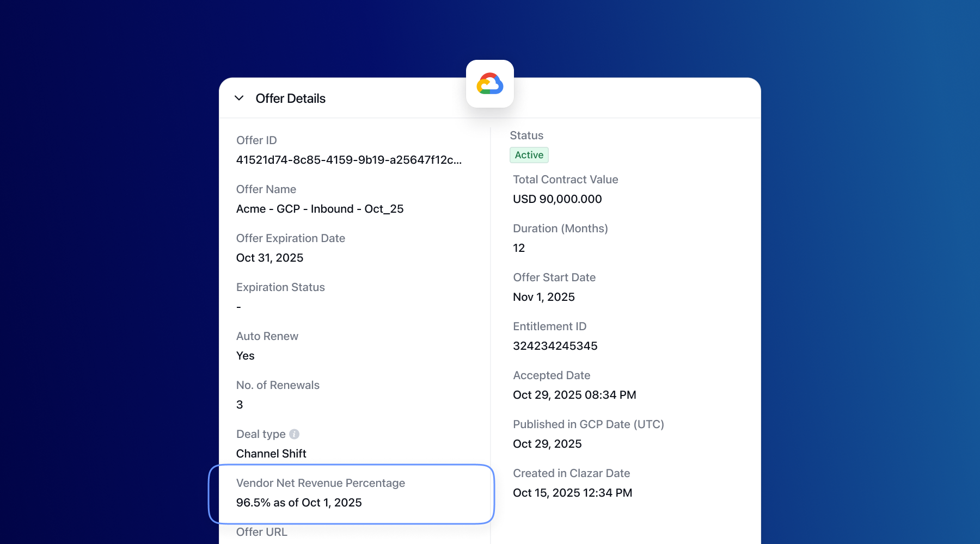Click the Channel Shift deal type value
Screen dimensions: 980x544
click(271, 454)
